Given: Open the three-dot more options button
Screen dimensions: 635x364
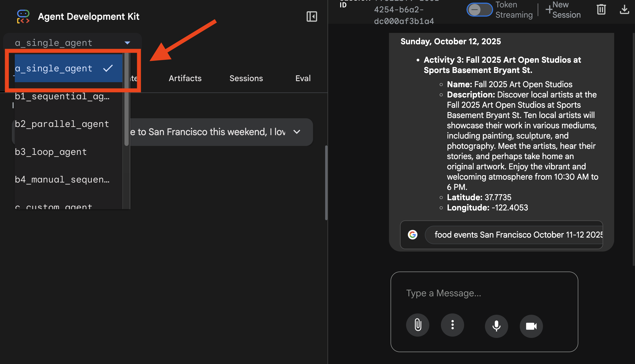Looking at the screenshot, I should tap(453, 325).
